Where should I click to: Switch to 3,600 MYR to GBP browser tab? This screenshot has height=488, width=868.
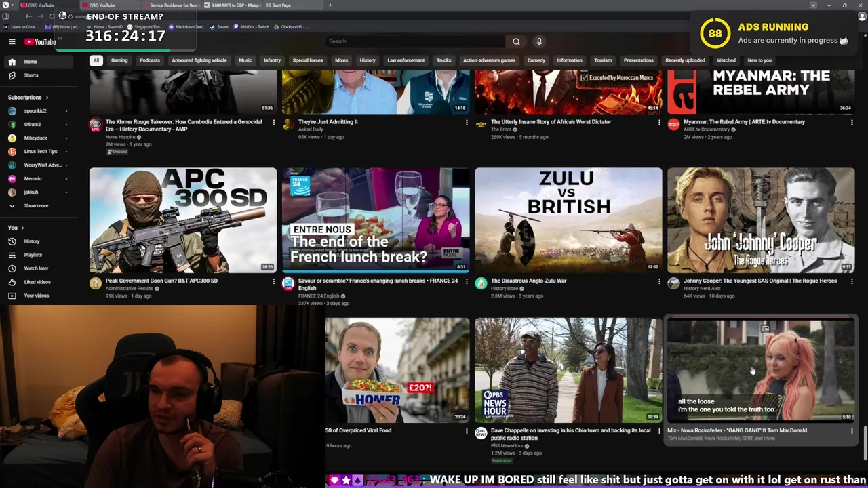(x=233, y=5)
